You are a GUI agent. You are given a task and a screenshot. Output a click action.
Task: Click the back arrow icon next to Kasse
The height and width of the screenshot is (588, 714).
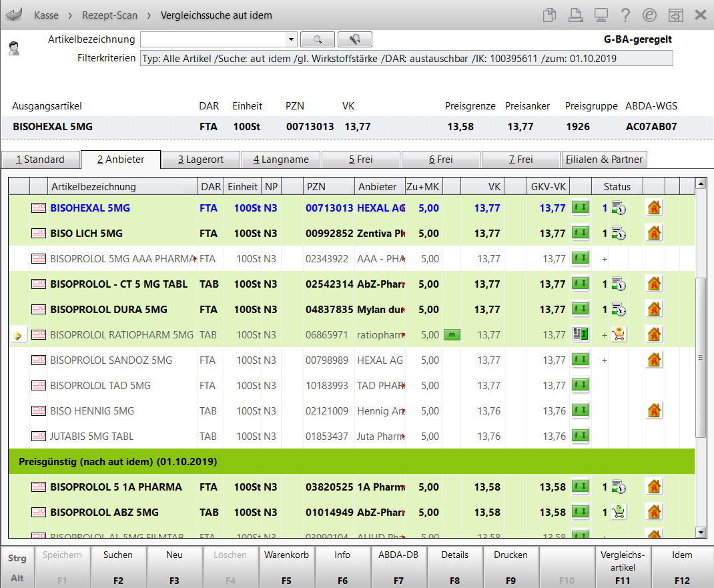(13, 15)
